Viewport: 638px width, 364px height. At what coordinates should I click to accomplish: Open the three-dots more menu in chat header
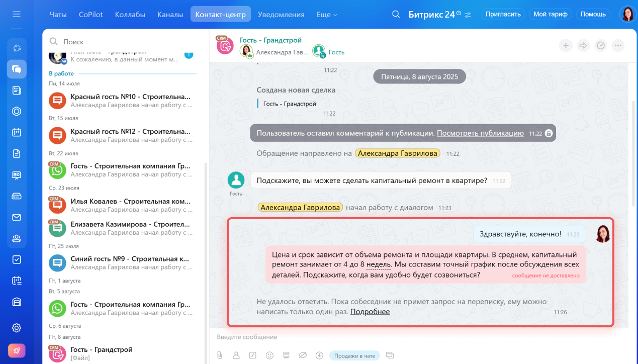618,46
